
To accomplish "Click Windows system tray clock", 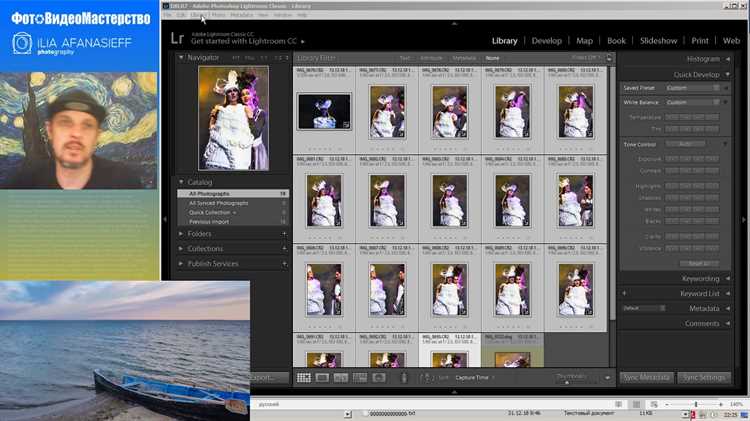I will 730,415.
